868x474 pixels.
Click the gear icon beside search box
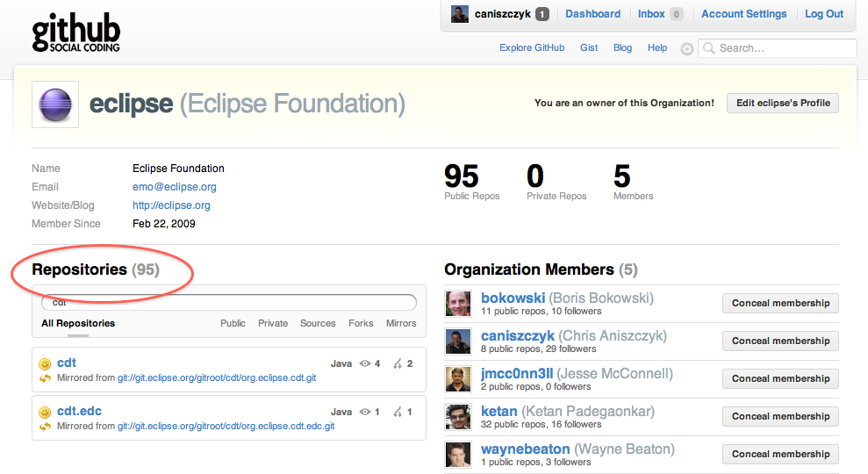[x=687, y=49]
